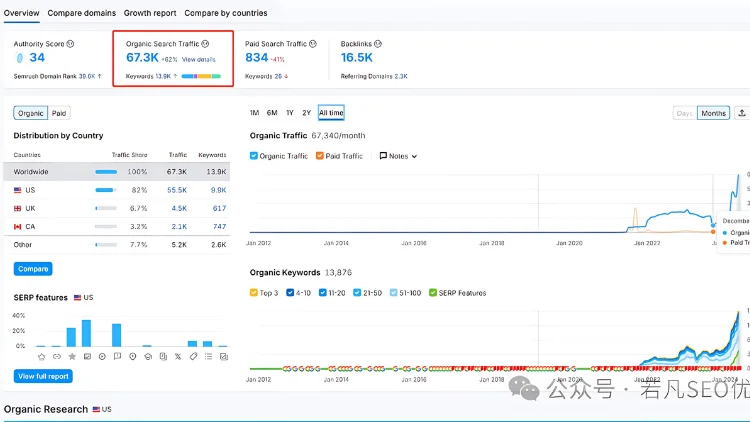
Task: Select the 1Y time range
Action: tap(290, 112)
